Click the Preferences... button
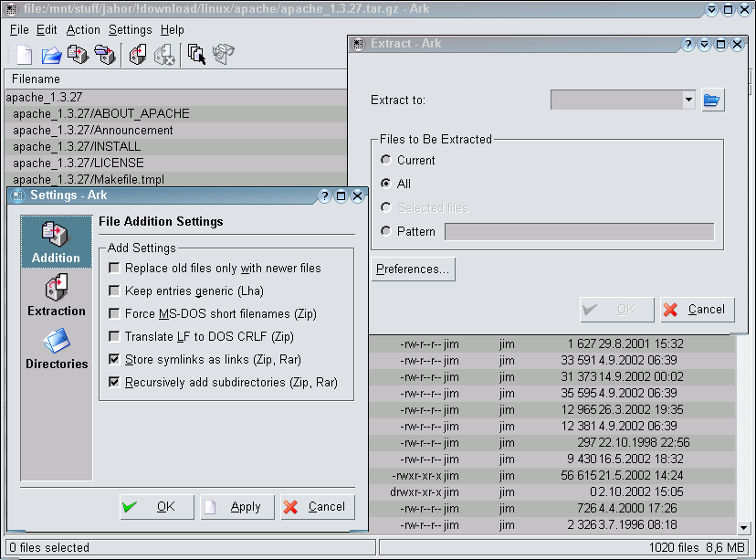This screenshot has width=756, height=560. pos(413,269)
